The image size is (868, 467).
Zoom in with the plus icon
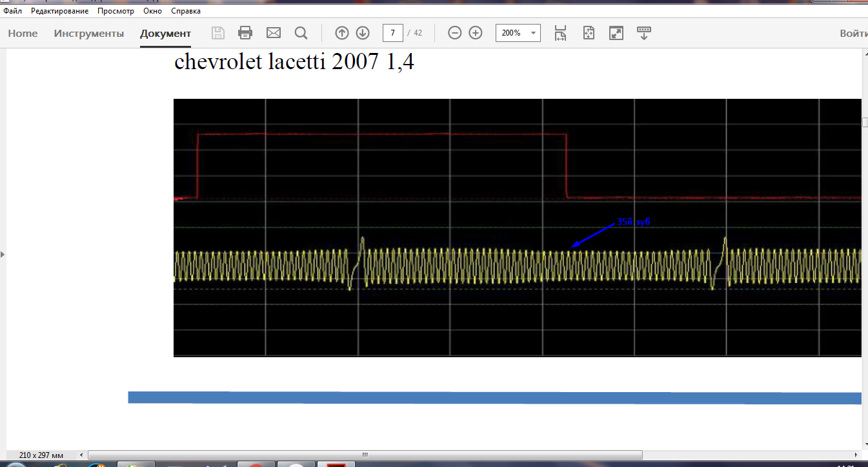(476, 33)
